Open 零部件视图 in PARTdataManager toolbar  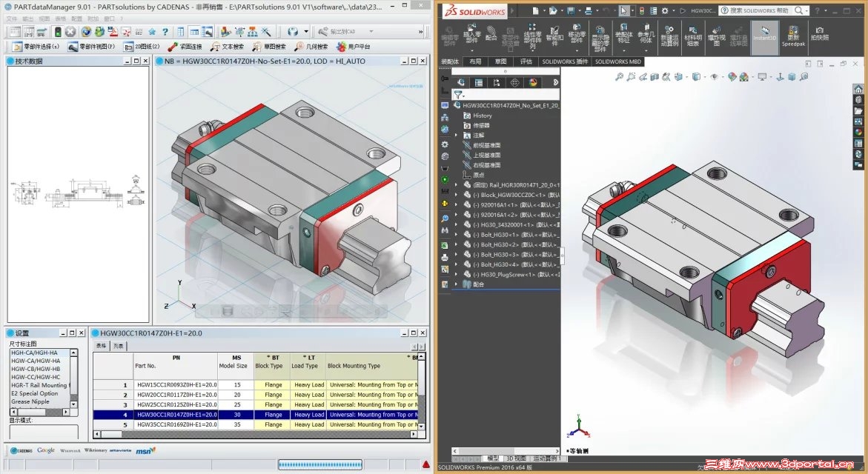click(x=91, y=47)
